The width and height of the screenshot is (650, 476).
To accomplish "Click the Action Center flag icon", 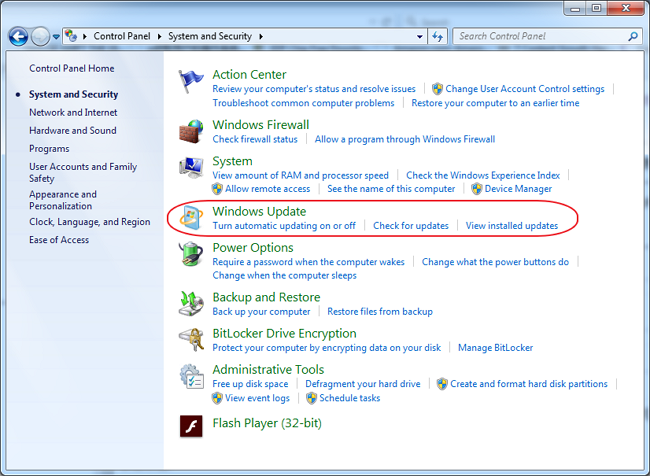I will click(x=191, y=81).
